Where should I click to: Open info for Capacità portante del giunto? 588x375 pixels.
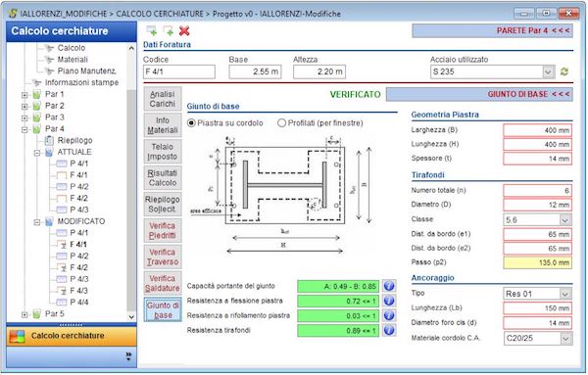(389, 286)
